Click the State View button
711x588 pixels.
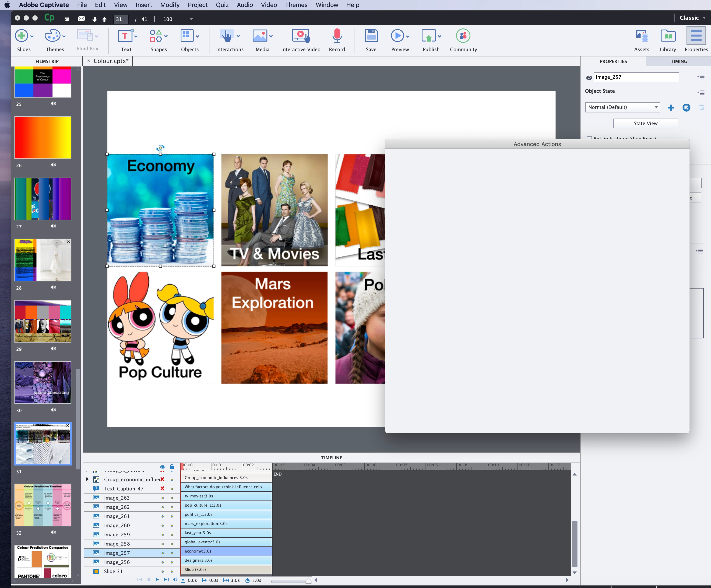click(645, 124)
